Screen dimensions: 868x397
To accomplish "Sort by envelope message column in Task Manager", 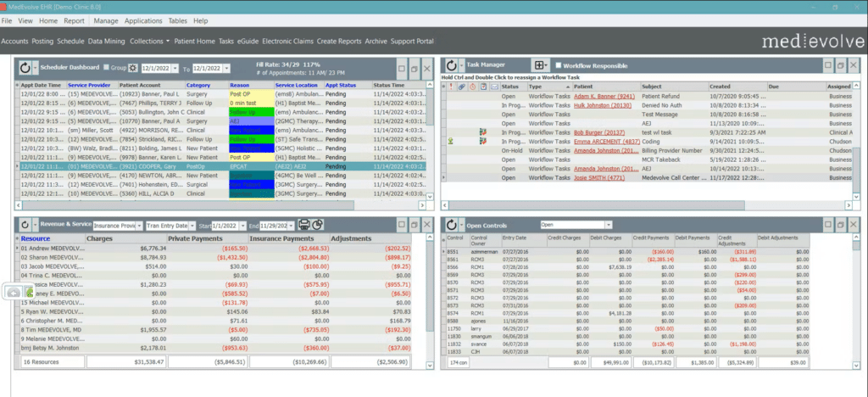I will 494,87.
